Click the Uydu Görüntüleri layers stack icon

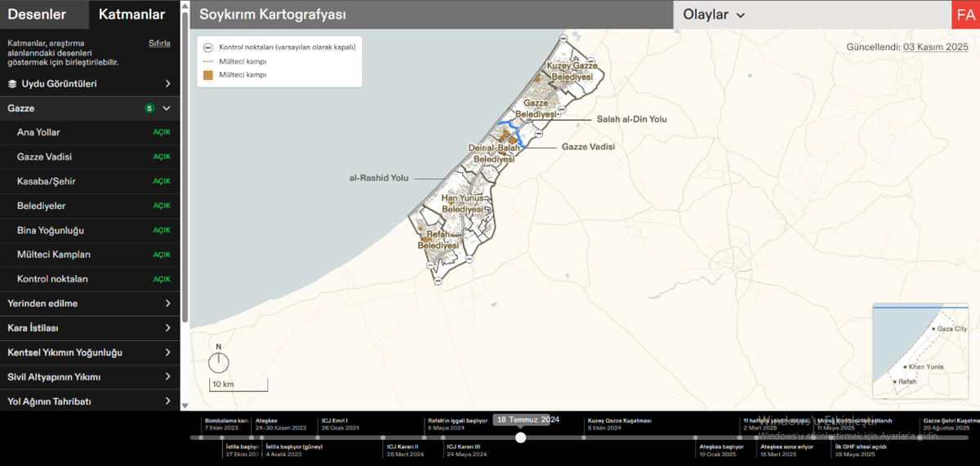[12, 83]
